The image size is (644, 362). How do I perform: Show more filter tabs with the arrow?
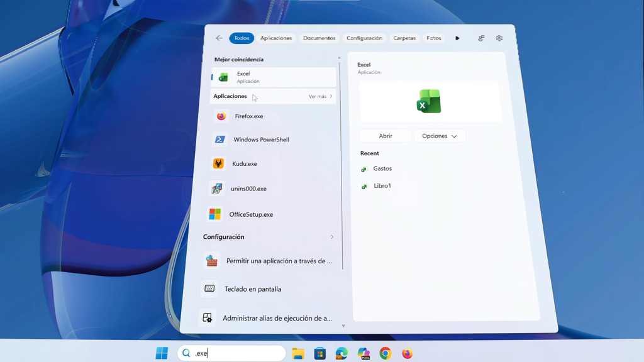[x=457, y=38]
